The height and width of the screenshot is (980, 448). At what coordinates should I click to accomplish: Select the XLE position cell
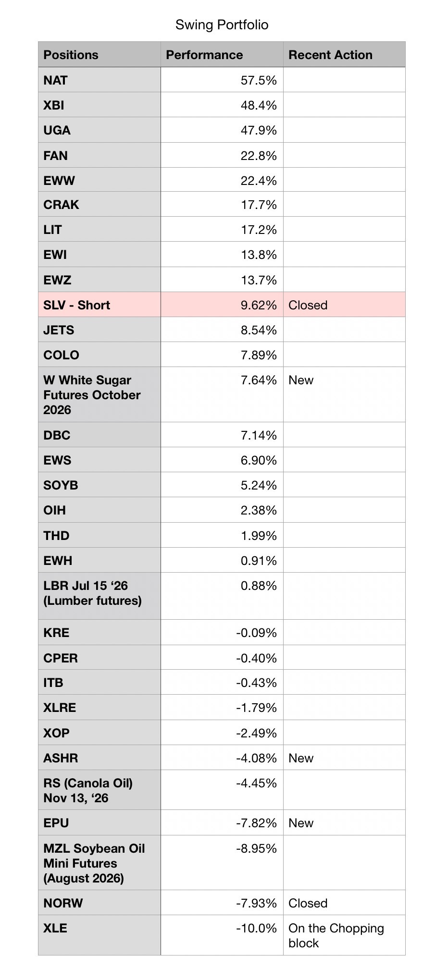tap(100, 935)
